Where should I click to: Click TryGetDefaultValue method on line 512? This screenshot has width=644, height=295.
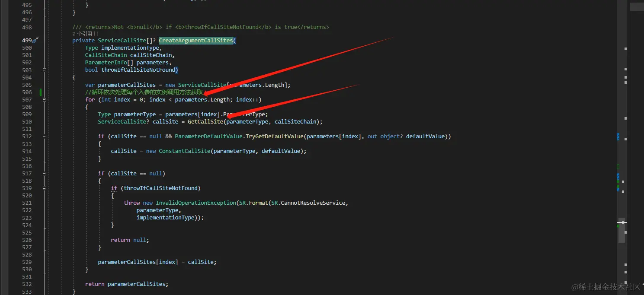[275, 136]
